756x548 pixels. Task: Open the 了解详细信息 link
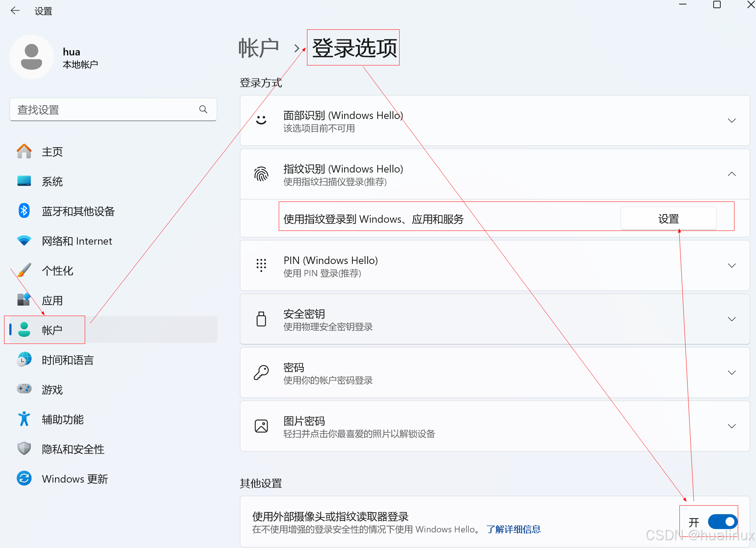pos(513,529)
